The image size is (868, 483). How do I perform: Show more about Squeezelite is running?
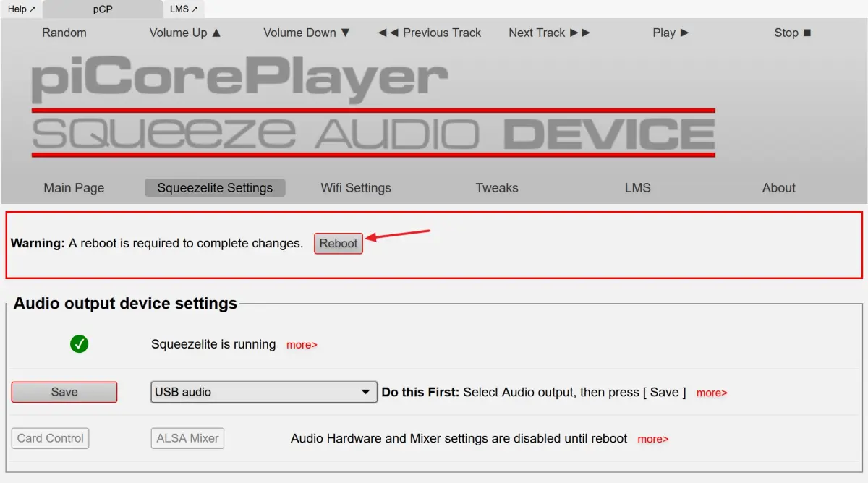302,345
